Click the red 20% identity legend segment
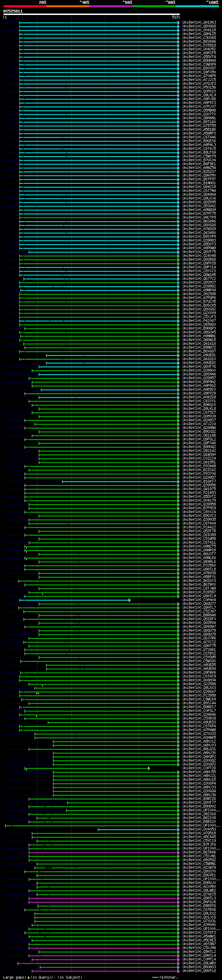This screenshot has height=980, width=222. 25,6
